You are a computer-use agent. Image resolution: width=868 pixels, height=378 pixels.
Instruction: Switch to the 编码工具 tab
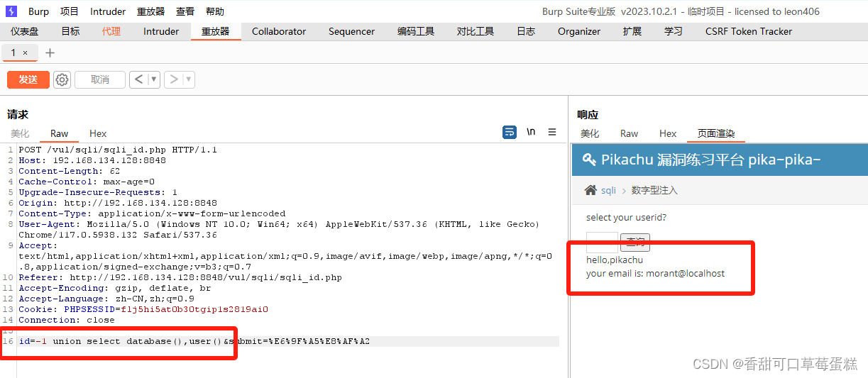[416, 31]
